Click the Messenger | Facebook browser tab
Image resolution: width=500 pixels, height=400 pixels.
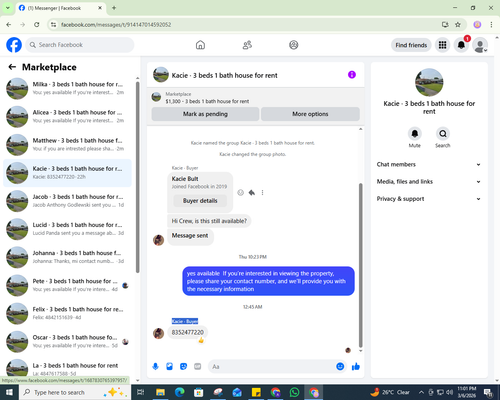[x=60, y=8]
